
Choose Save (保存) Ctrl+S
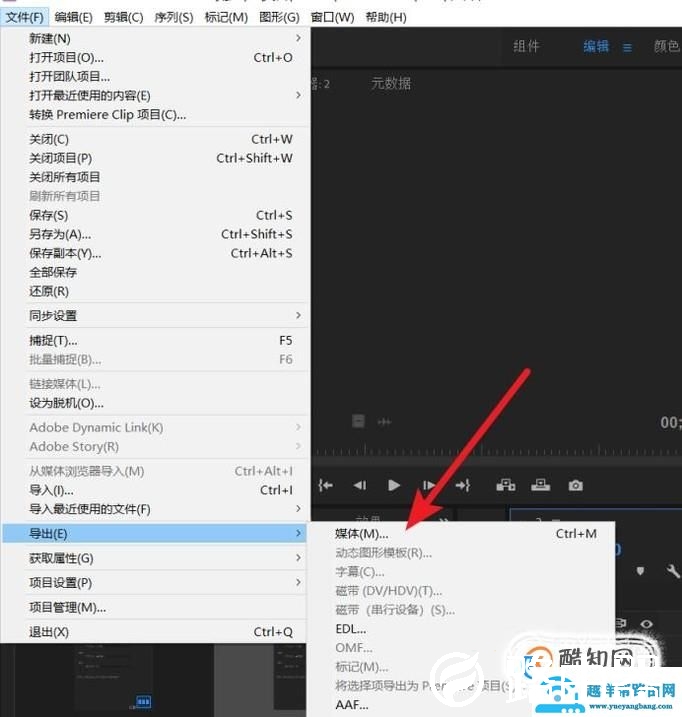click(156, 215)
